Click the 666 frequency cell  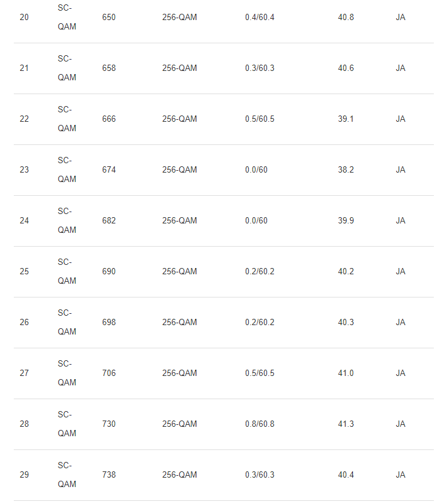pyautogui.click(x=109, y=119)
